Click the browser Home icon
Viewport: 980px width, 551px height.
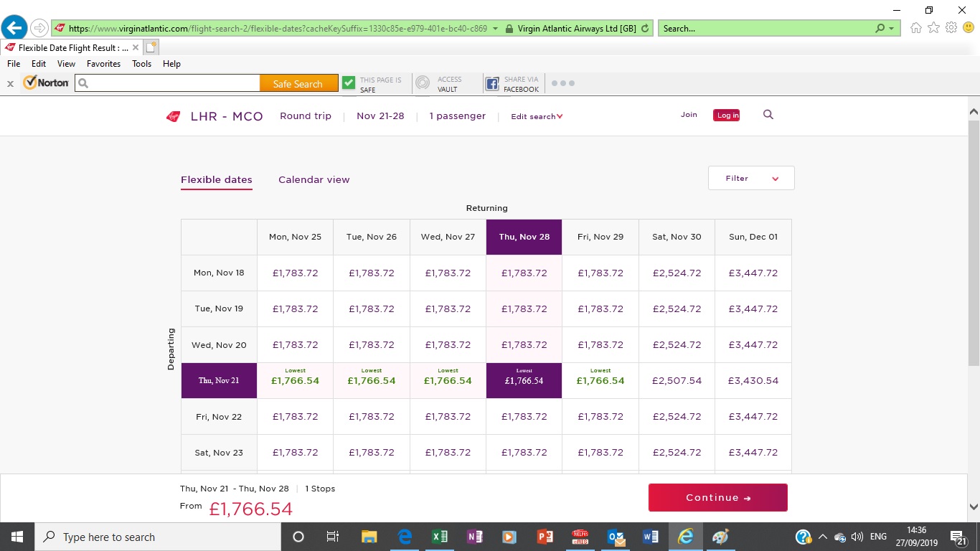(x=916, y=28)
